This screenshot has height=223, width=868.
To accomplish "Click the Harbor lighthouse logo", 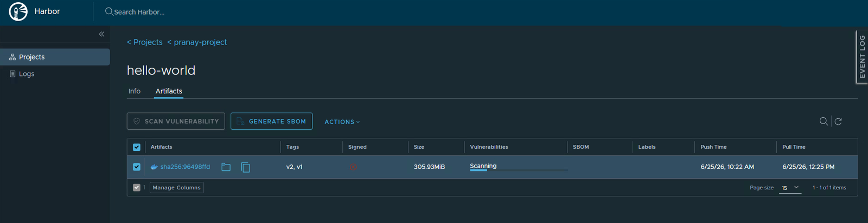I will coord(18,11).
